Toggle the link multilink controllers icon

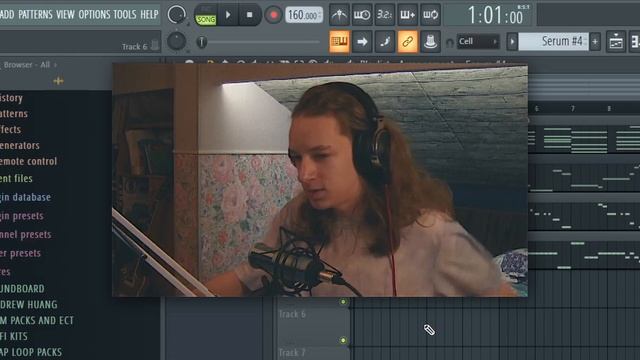pyautogui.click(x=407, y=42)
